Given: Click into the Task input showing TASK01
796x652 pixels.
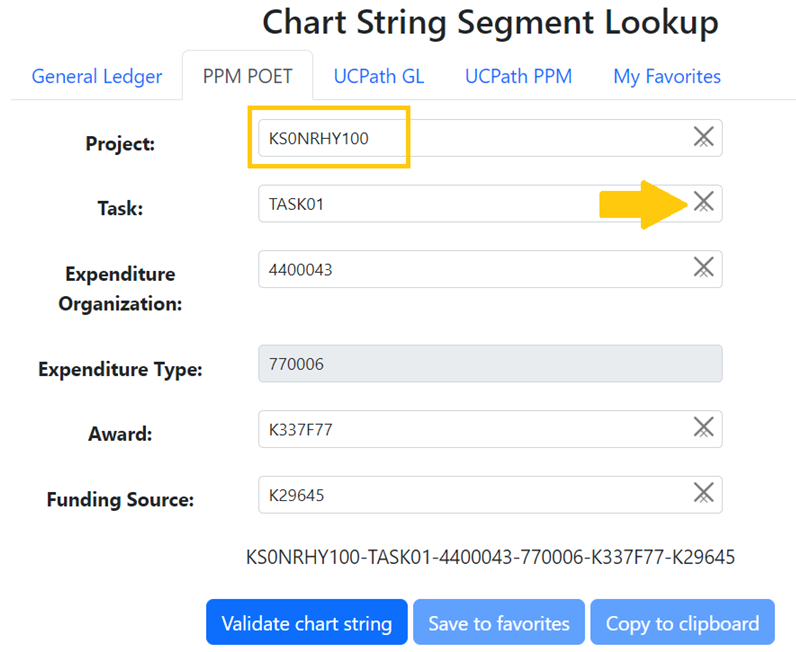Looking at the screenshot, I should point(470,203).
